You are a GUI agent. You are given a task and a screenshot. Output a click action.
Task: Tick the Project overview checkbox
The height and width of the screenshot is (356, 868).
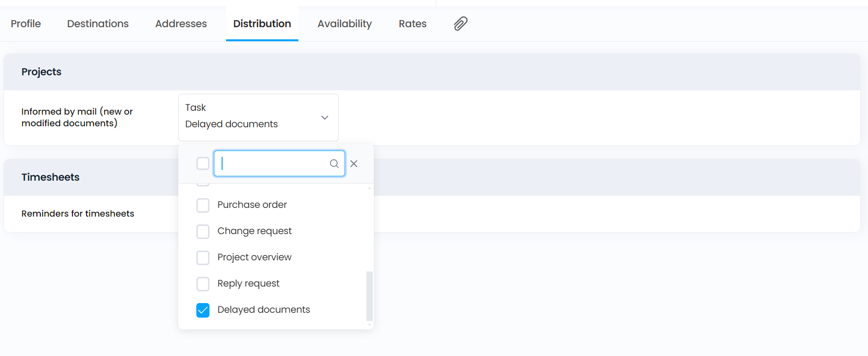coord(203,258)
